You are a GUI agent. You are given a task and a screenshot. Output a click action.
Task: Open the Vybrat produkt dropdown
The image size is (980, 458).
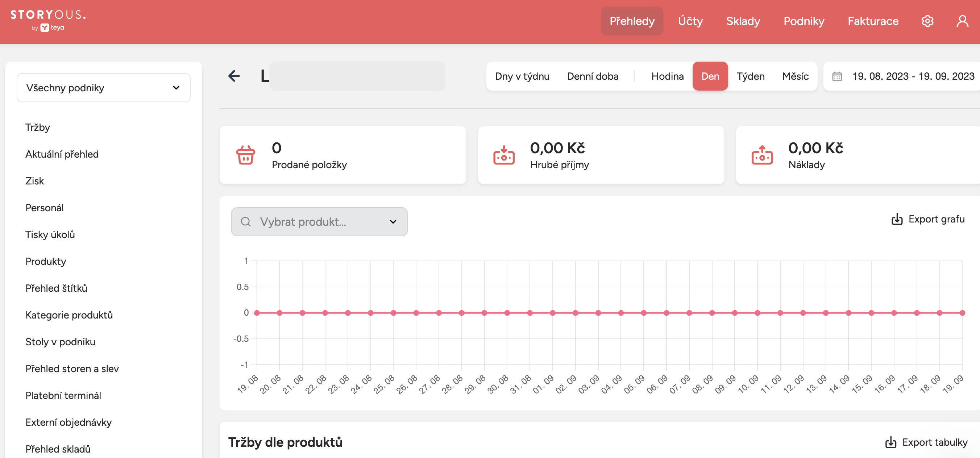(x=319, y=222)
